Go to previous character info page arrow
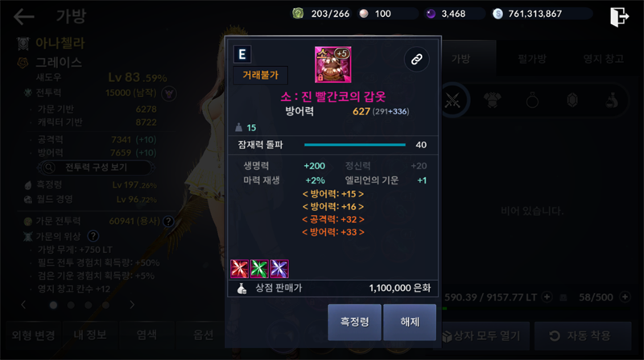The image size is (644, 360). coord(23,305)
